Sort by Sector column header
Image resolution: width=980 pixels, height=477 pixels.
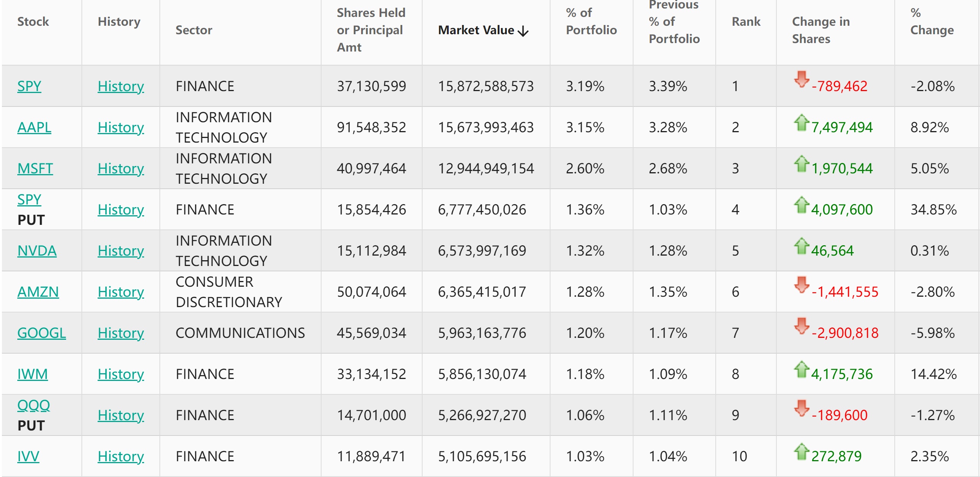[194, 30]
